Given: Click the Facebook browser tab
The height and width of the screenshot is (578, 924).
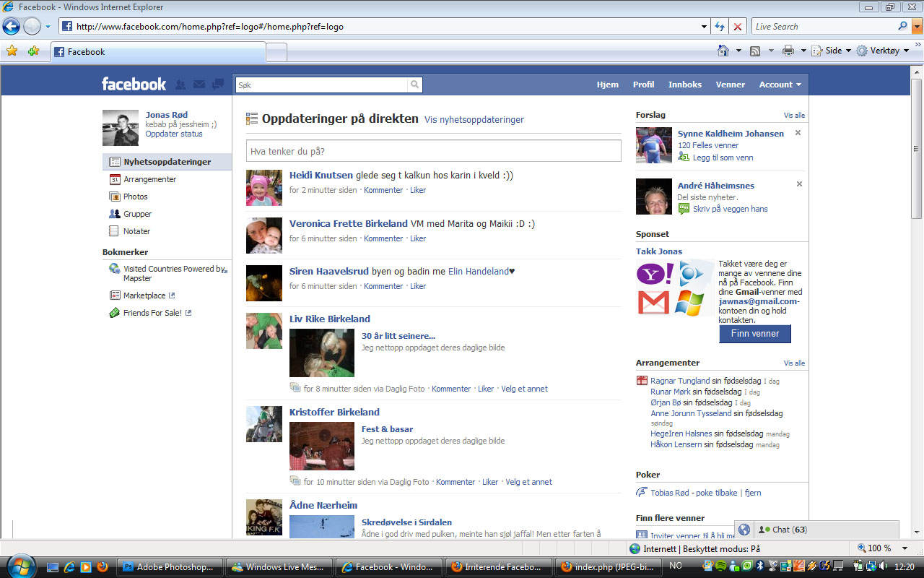Looking at the screenshot, I should [158, 52].
